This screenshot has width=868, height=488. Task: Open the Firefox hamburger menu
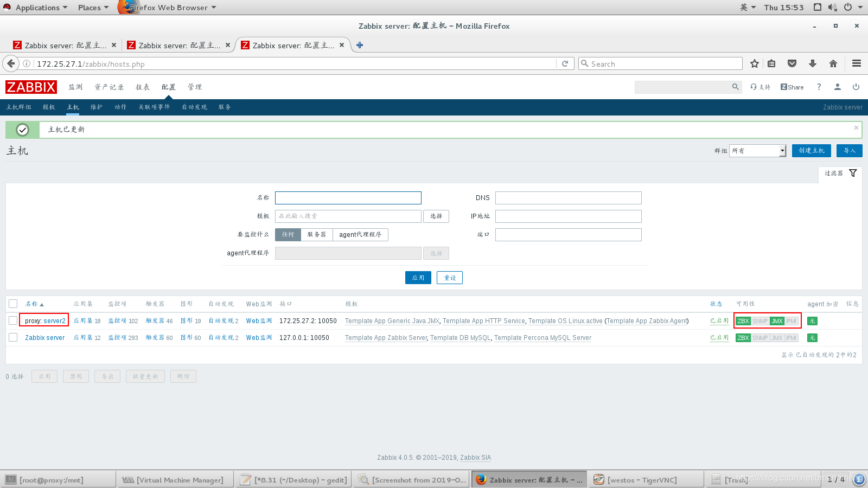[857, 63]
